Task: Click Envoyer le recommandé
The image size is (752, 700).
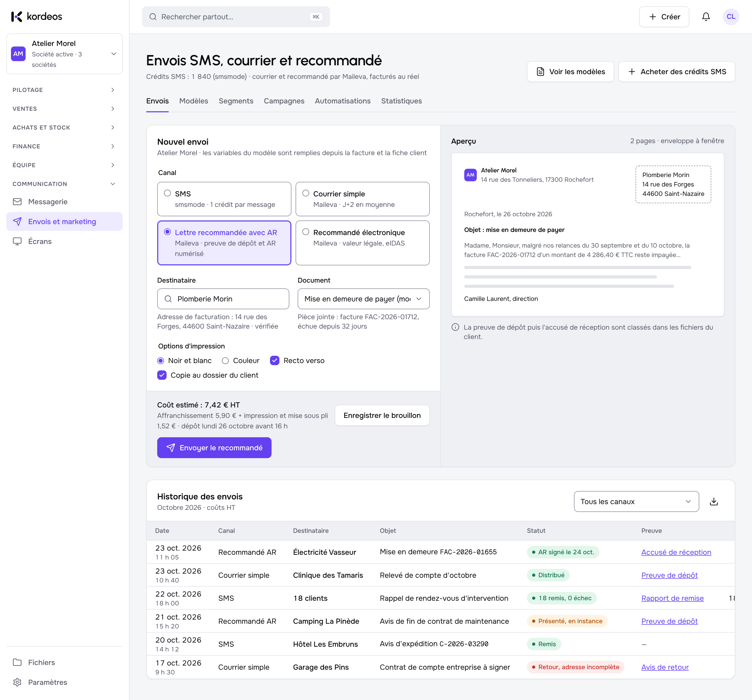Action: pyautogui.click(x=214, y=448)
